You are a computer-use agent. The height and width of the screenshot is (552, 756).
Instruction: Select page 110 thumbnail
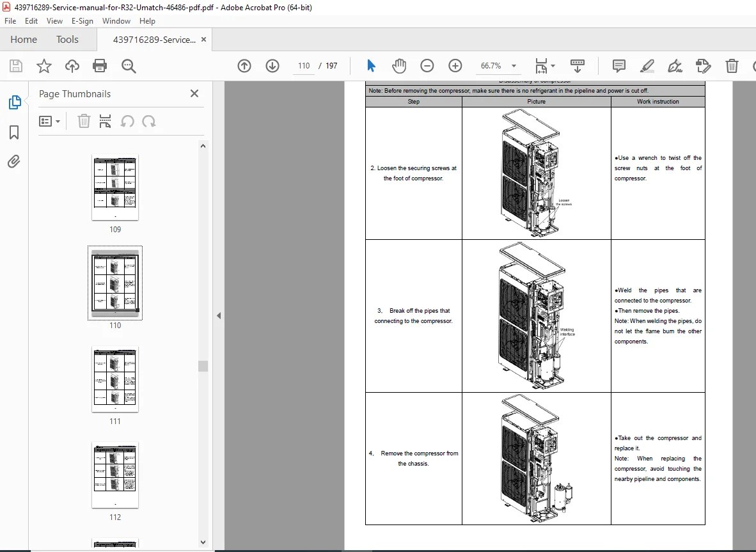(x=115, y=283)
